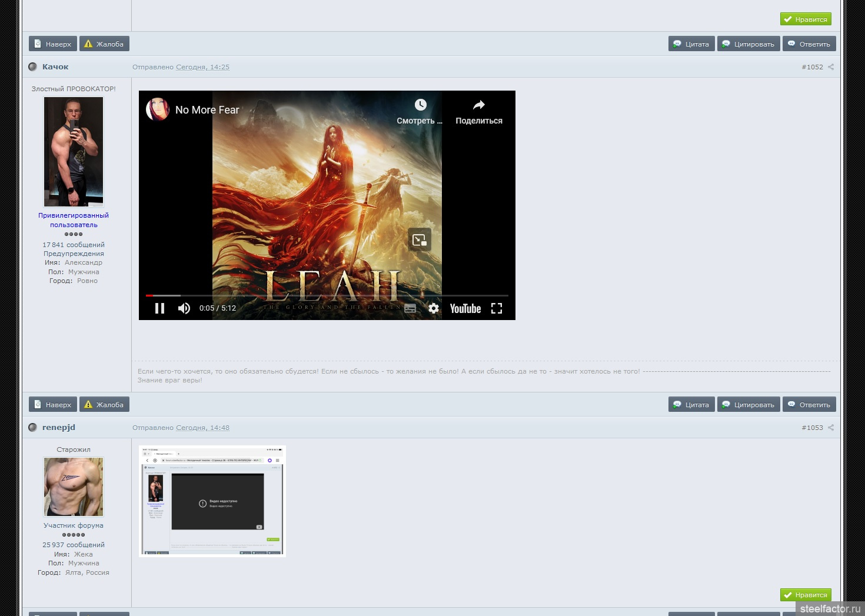
Task: Enter fullscreen video mode
Action: pyautogui.click(x=497, y=308)
